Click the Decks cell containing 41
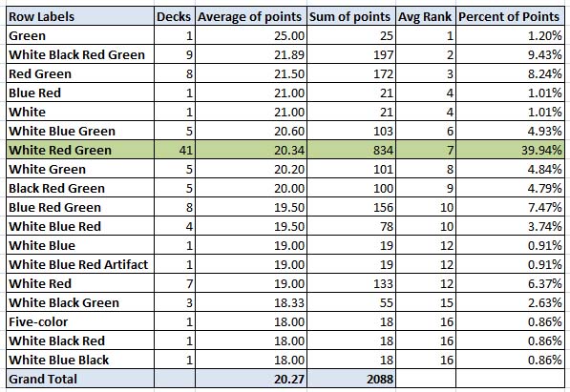Screen dimensions: 570x392 [x=175, y=150]
